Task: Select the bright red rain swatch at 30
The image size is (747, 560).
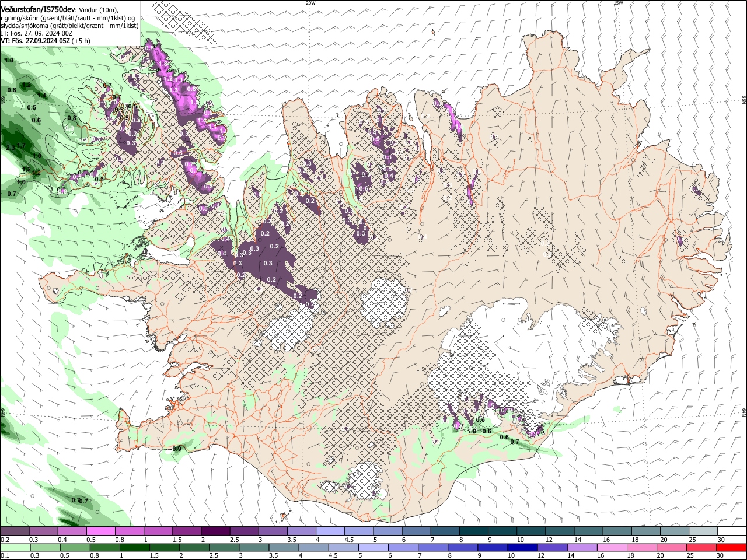Action: coord(731,547)
